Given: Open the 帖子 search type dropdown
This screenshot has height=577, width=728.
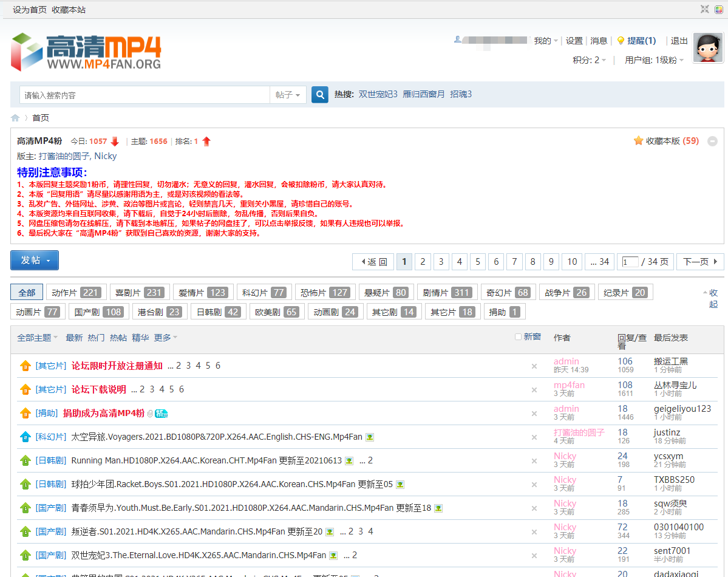Looking at the screenshot, I should [288, 95].
